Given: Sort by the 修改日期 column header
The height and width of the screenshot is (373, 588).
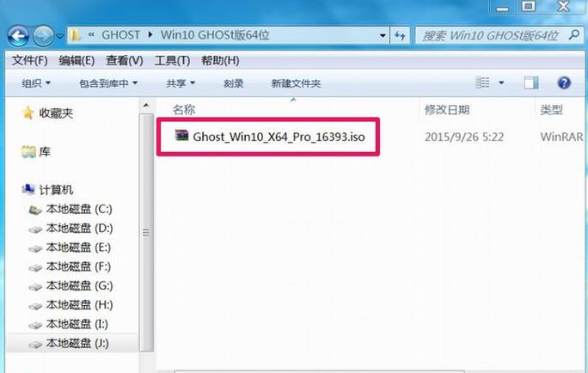Looking at the screenshot, I should point(447,110).
